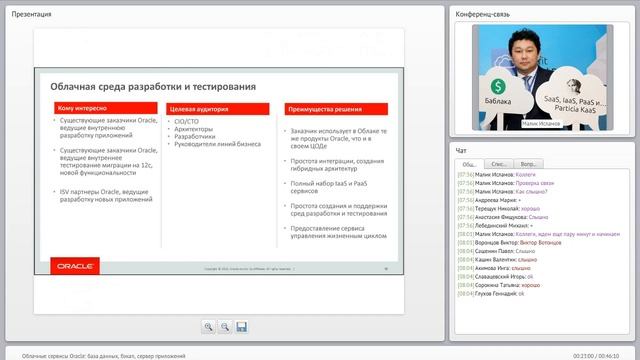Select the 'Воронцов Виктор' chat message
The height and width of the screenshot is (360, 640).
point(509,243)
